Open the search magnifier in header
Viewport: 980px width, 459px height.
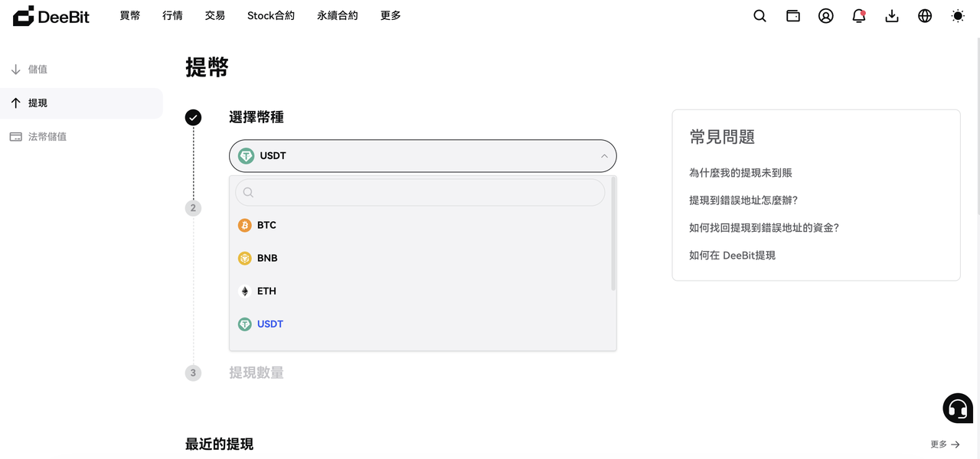click(x=759, y=15)
